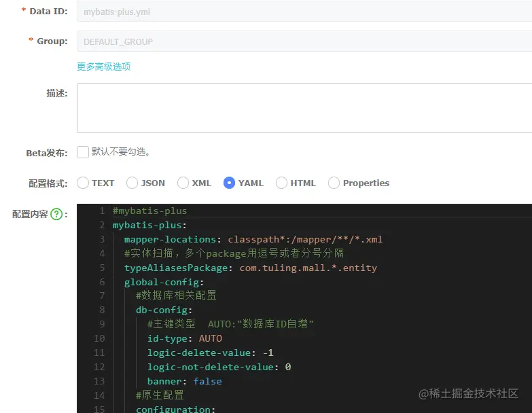Select the TEXT format radio button
This screenshot has height=413, width=532.
(82, 183)
